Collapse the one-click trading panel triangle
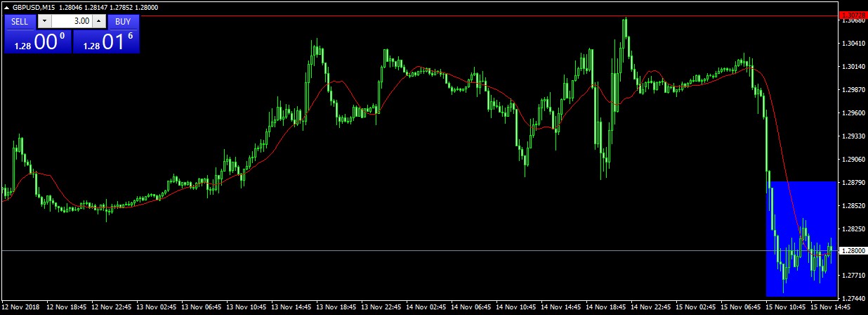The height and width of the screenshot is (315, 868). 7,6
